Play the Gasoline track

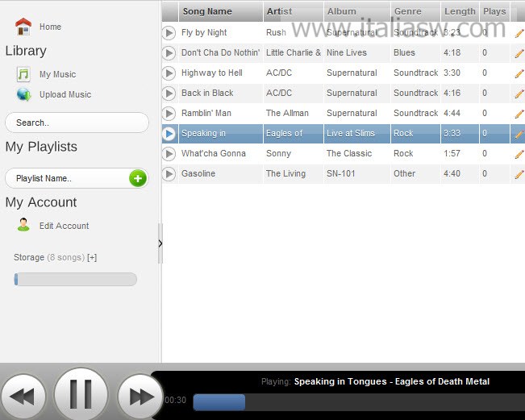[x=169, y=173]
